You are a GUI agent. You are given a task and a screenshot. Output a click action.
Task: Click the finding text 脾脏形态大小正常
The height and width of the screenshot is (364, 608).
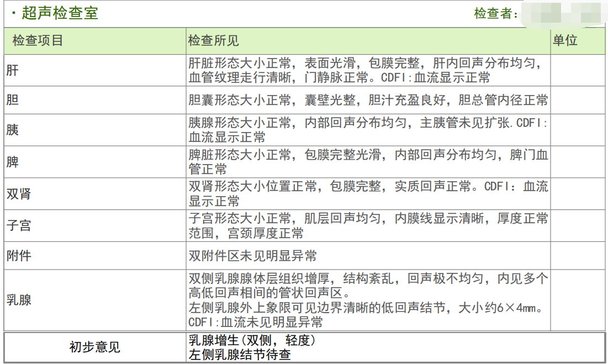click(240, 155)
